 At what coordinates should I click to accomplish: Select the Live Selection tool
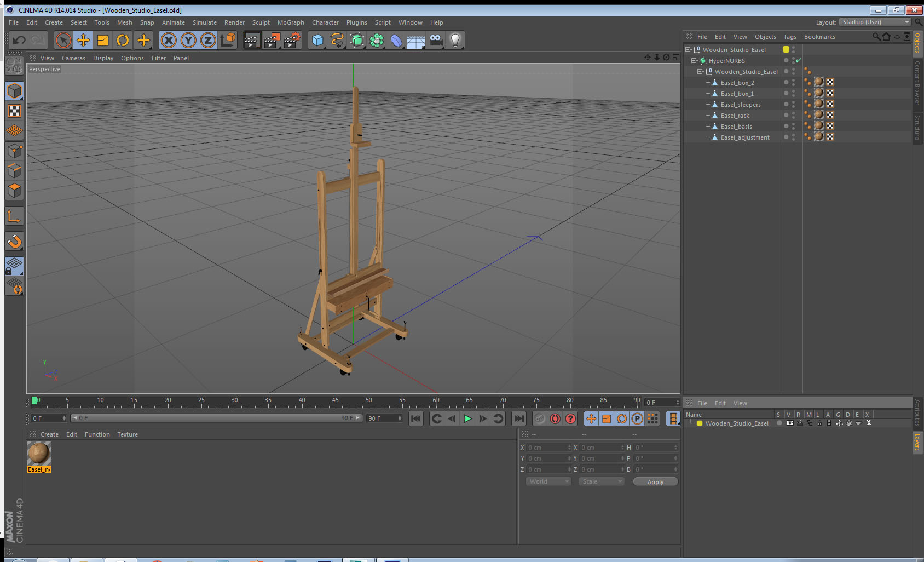(x=63, y=40)
